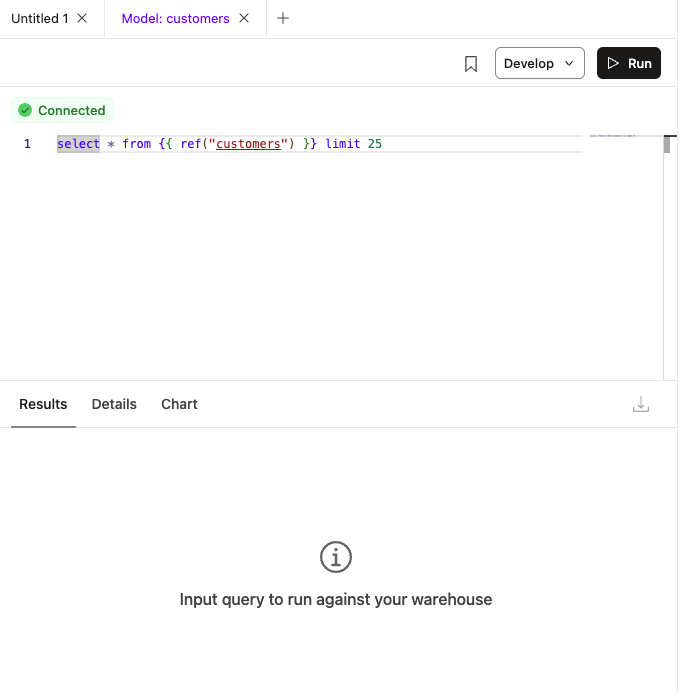This screenshot has height=692, width=681.
Task: Click the info icon in results pane
Action: point(336,557)
